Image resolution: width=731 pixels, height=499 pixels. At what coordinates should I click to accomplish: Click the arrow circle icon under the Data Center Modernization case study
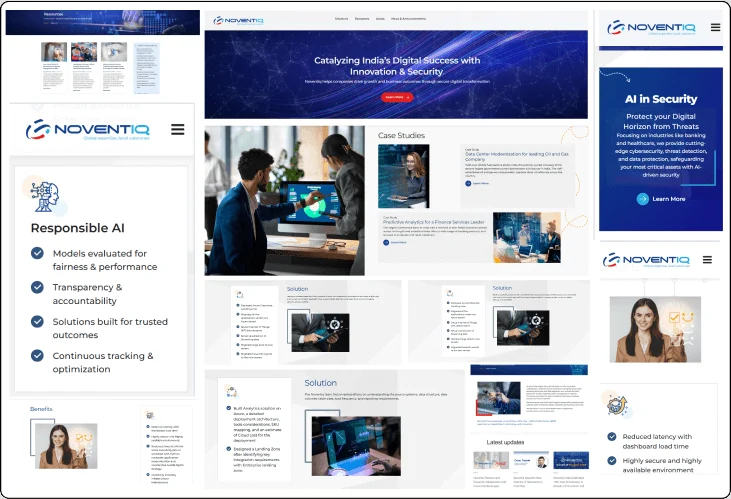468,183
